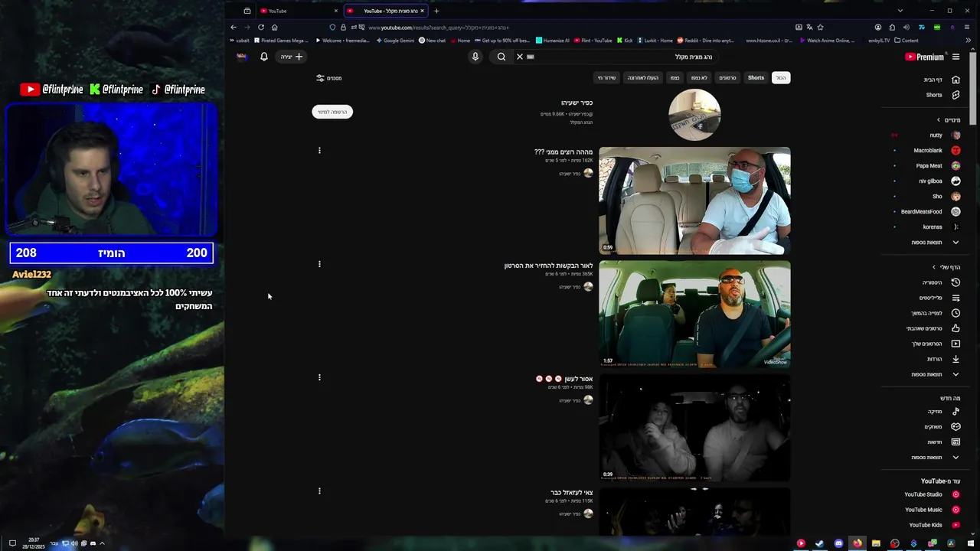The width and height of the screenshot is (980, 551).
Task: Bookmark this page with star icon
Action: [x=820, y=28]
